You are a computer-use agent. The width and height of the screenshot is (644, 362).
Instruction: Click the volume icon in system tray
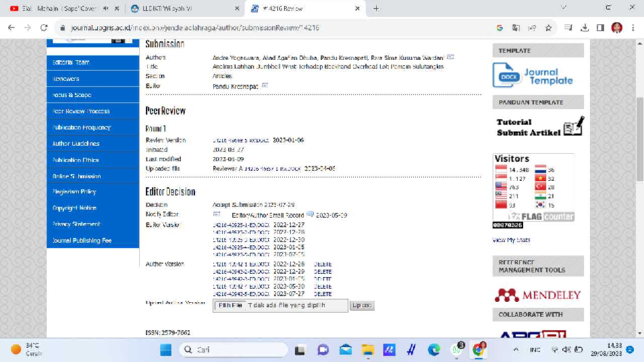coord(566,350)
